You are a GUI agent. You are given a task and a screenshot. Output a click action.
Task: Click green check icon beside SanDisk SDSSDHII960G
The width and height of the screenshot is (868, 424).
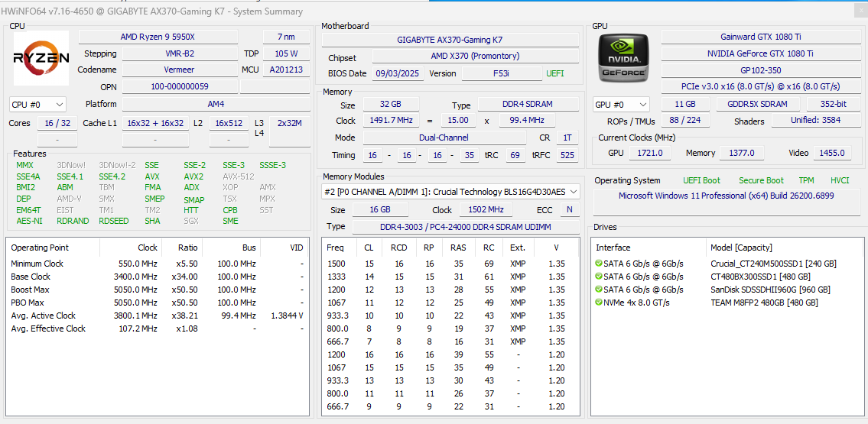598,289
